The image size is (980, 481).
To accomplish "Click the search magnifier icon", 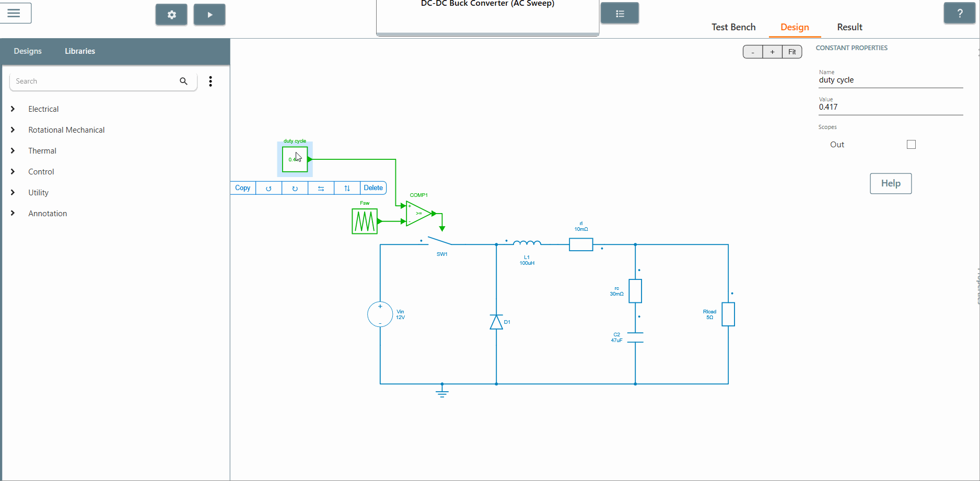I will 183,81.
